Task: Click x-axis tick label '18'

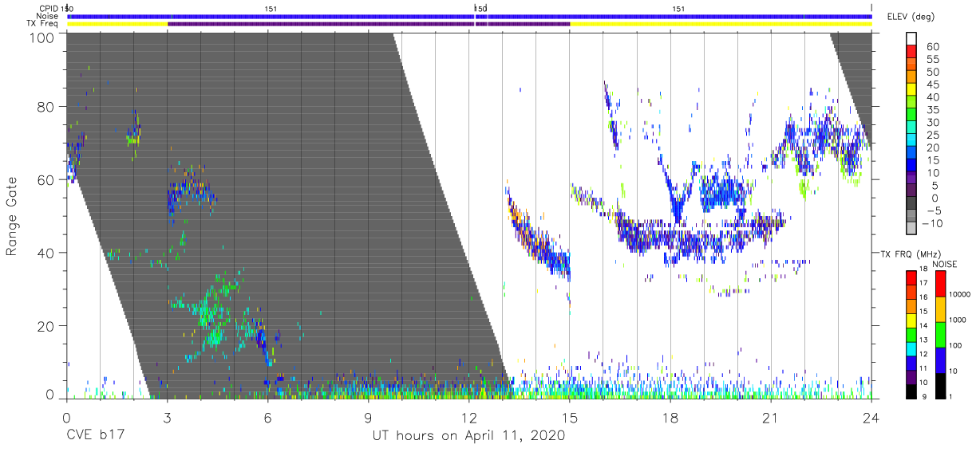Action: pyautogui.click(x=670, y=417)
